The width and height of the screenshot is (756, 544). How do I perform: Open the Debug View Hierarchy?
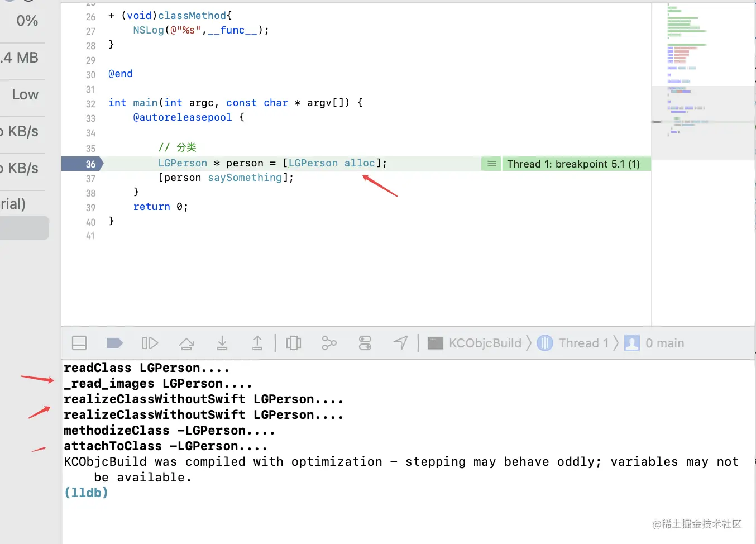pos(294,343)
